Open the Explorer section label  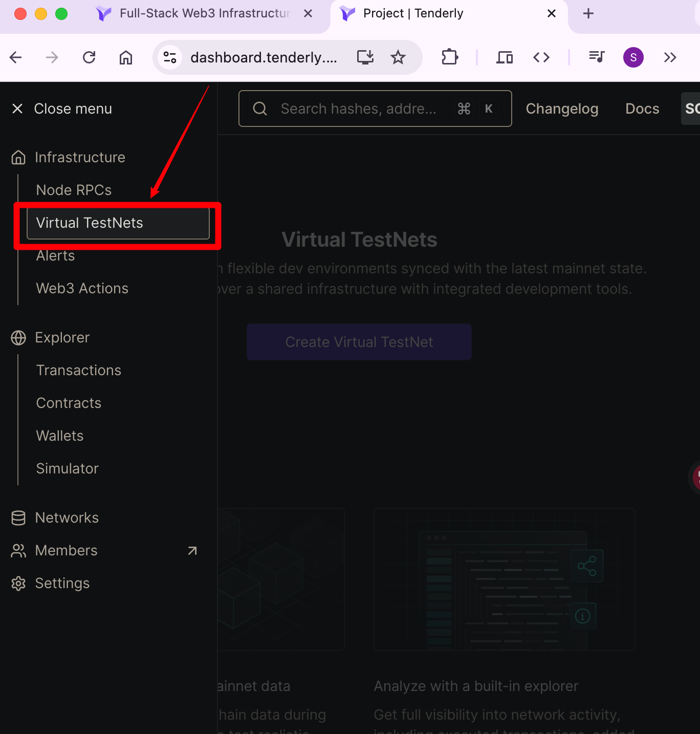coord(62,337)
